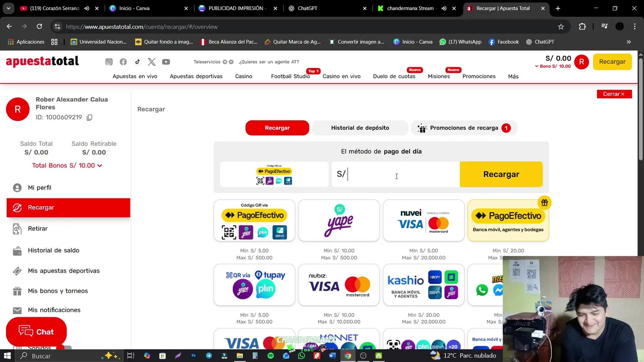Select Código QR PagoEfectivo payment method
Viewport: 644px width, 362px height.
[x=255, y=221]
